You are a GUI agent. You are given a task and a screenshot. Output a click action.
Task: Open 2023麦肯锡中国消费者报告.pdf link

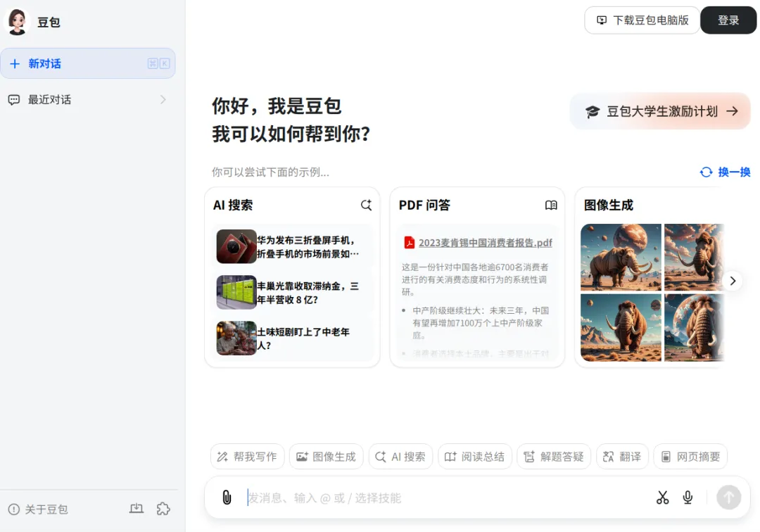pos(485,243)
